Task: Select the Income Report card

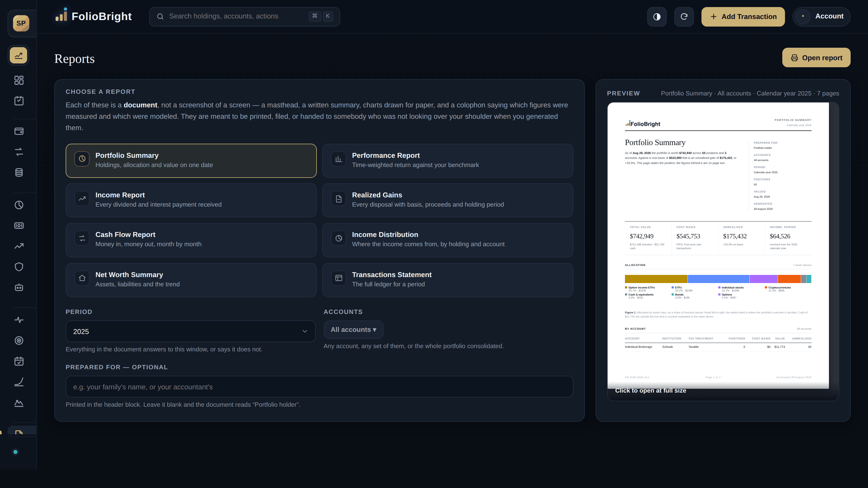Action: 191,200
